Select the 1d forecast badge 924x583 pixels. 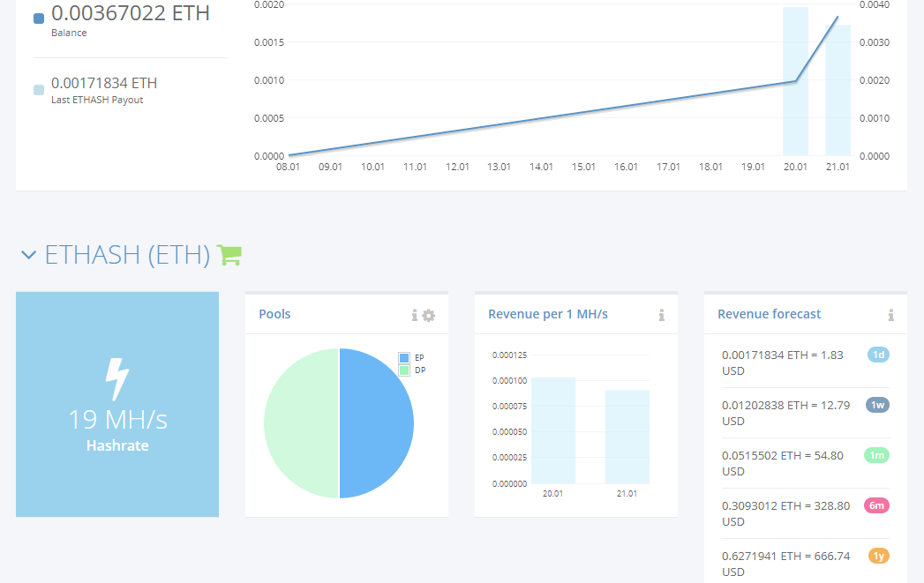(x=878, y=355)
